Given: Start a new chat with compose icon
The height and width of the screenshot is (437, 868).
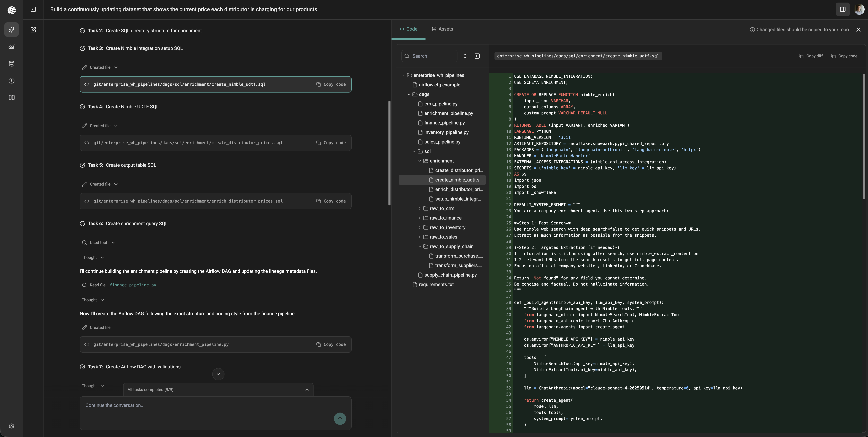Looking at the screenshot, I should pyautogui.click(x=33, y=30).
